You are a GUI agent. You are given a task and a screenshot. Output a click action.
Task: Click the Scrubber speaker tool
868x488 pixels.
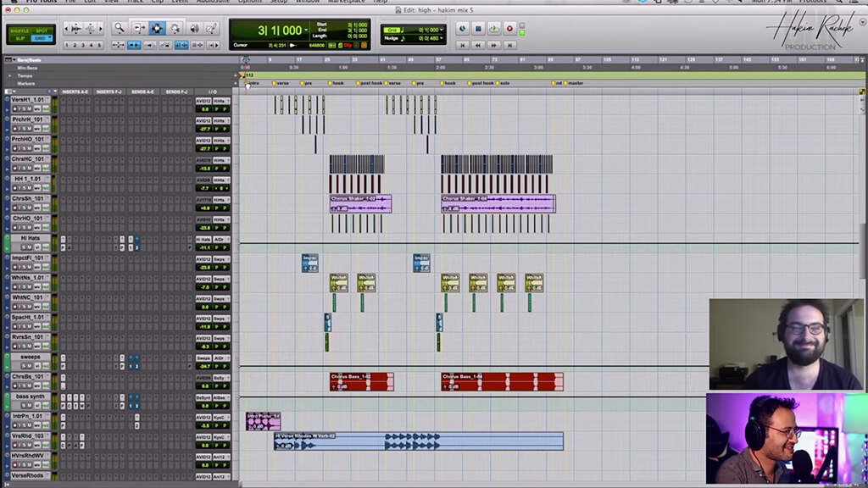[x=194, y=28]
